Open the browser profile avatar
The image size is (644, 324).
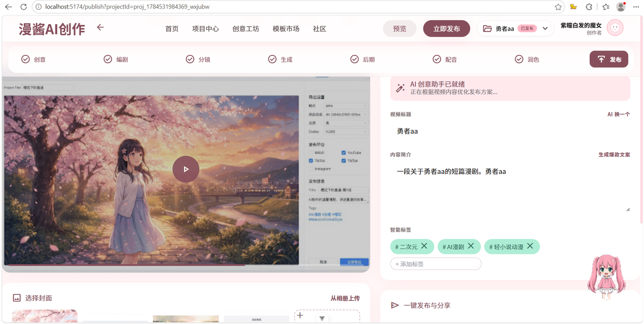point(621,7)
